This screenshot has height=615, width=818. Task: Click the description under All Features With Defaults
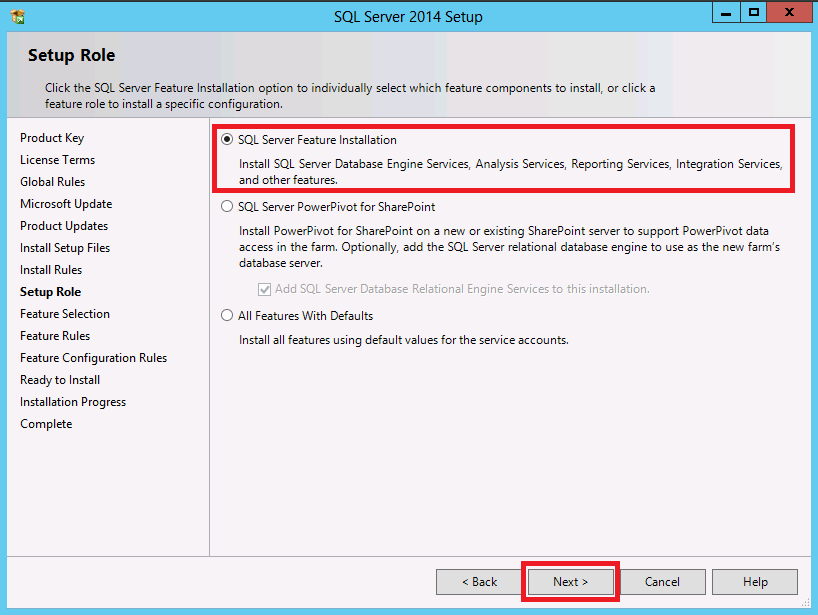404,340
